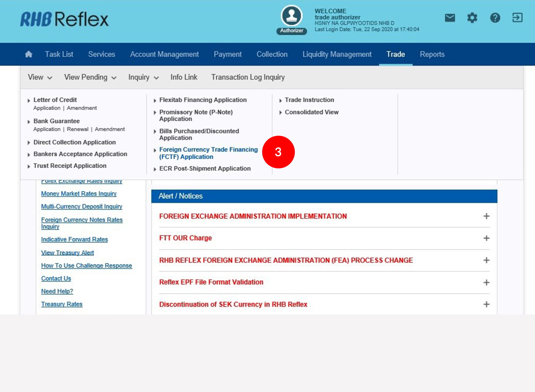Click the RHB Reflex logo
535x392 pixels.
click(64, 19)
